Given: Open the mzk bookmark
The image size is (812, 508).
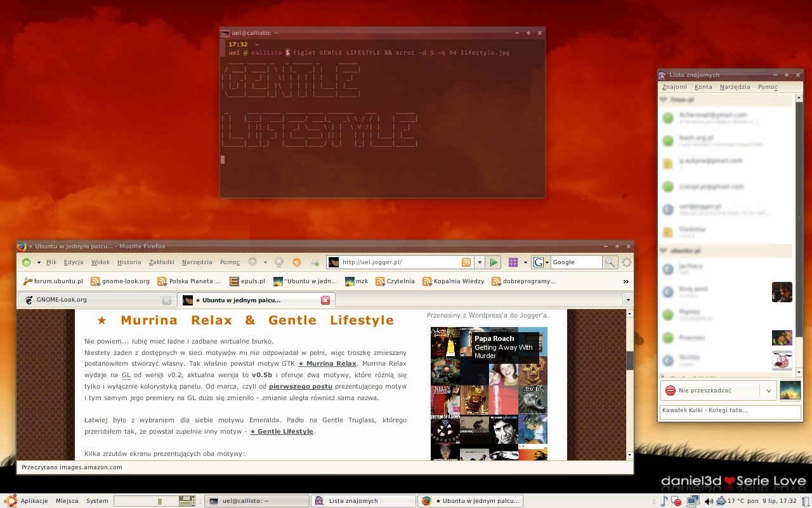Looking at the screenshot, I should point(357,281).
